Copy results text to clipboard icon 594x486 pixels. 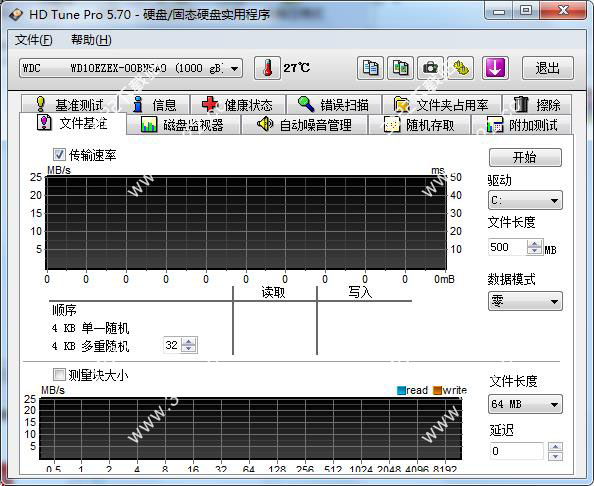click(370, 68)
